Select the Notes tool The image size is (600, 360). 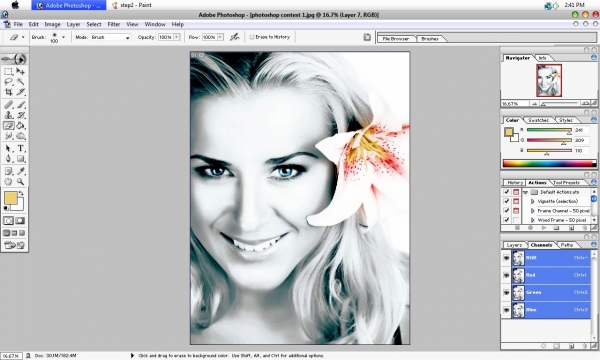8,171
